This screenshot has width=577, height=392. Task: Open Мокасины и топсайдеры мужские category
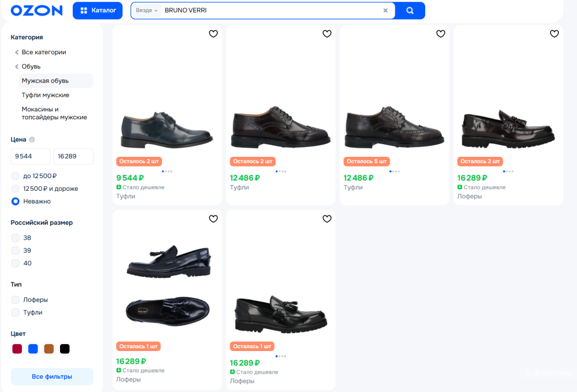(x=54, y=113)
